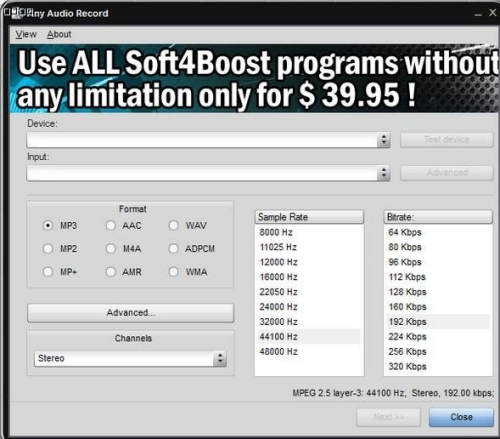Pick 192 Kbps bitrate
The image size is (500, 439).
(x=438, y=322)
